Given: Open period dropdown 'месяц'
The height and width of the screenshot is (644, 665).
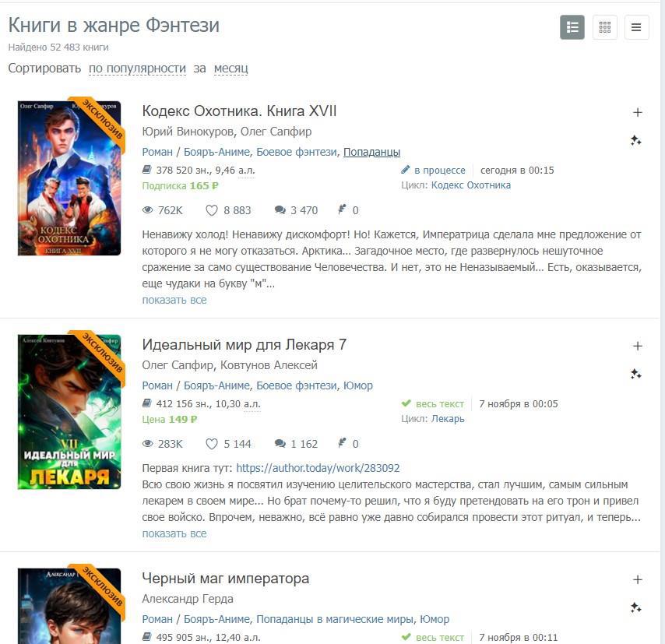Looking at the screenshot, I should (230, 69).
